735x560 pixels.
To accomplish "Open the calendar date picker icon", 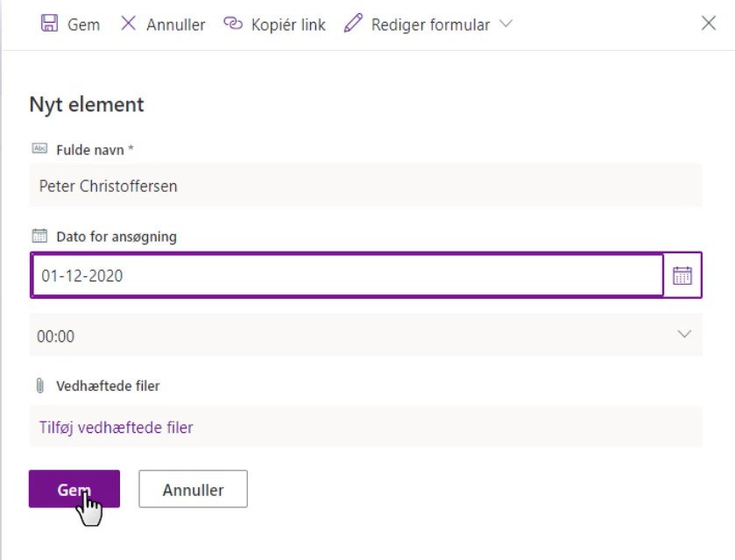I will click(x=682, y=275).
